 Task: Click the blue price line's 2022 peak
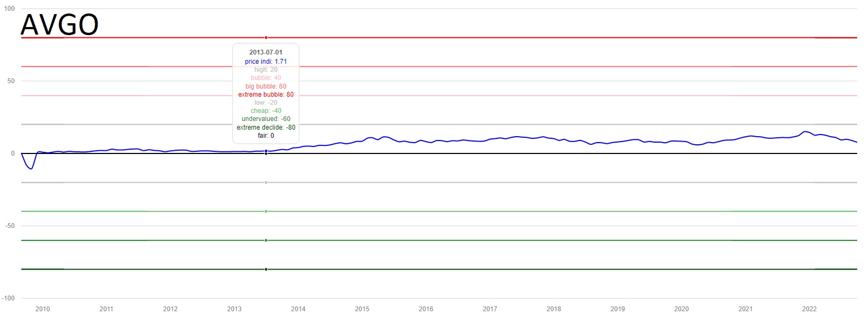pyautogui.click(x=805, y=132)
